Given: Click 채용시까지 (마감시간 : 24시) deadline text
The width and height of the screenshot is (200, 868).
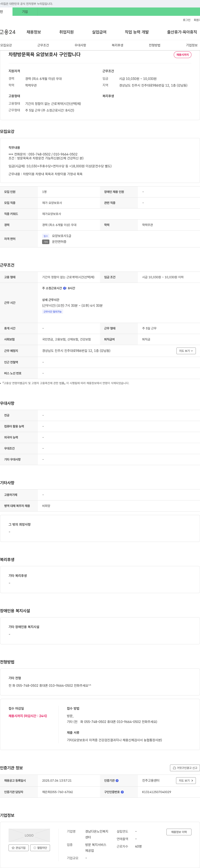Looking at the screenshot, I should tap(28, 716).
